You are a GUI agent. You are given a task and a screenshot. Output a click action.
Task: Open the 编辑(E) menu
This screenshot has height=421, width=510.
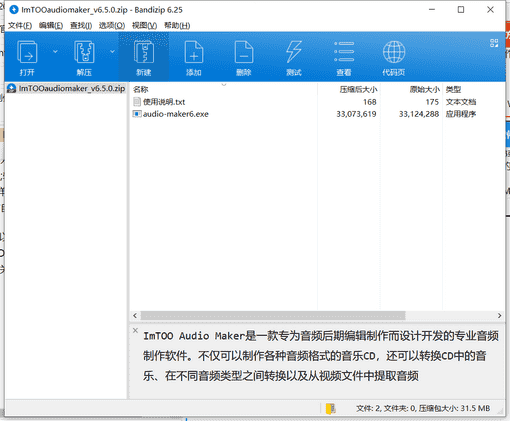tap(51, 25)
